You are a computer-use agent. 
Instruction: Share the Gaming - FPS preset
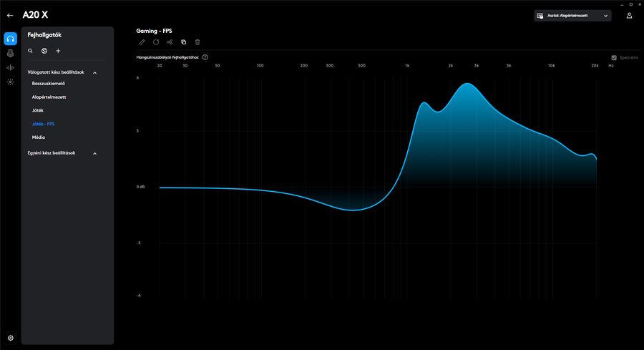click(170, 42)
